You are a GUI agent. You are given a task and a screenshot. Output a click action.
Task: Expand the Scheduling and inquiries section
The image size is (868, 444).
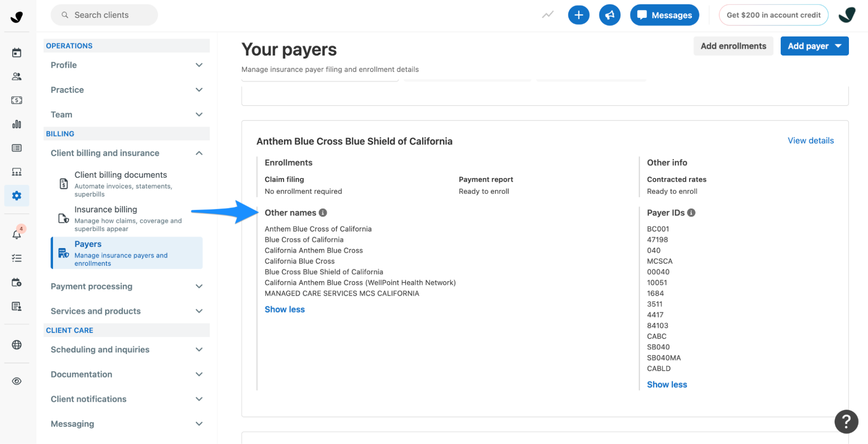click(x=126, y=349)
